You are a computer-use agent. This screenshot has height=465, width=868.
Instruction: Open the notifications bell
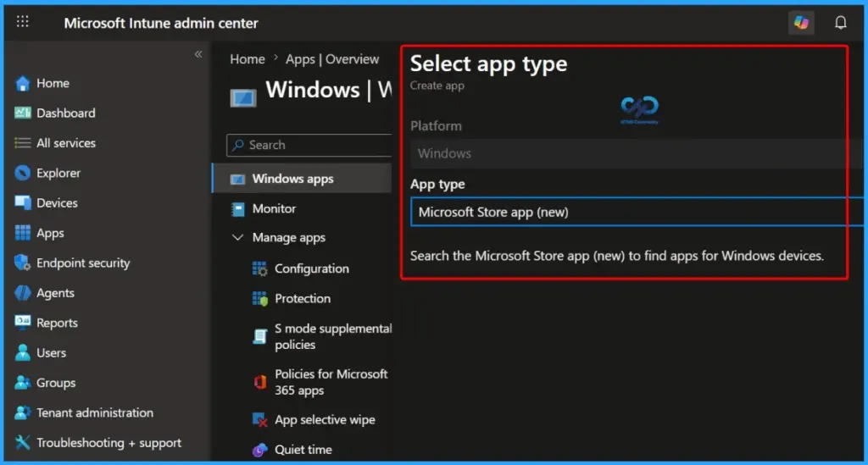coord(840,23)
